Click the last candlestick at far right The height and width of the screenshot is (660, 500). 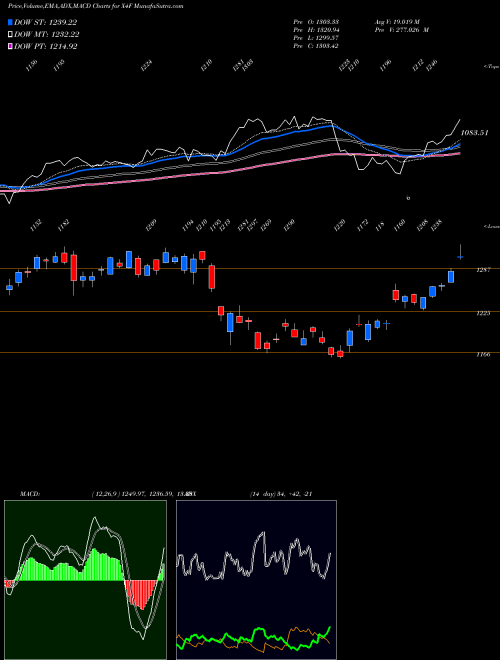[x=460, y=252]
